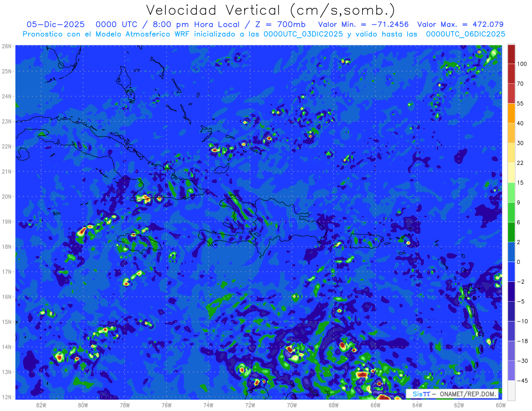Viewport: 532px width, 411px height.
Task: Click legend value "70" on color bar
Action: pos(520,83)
